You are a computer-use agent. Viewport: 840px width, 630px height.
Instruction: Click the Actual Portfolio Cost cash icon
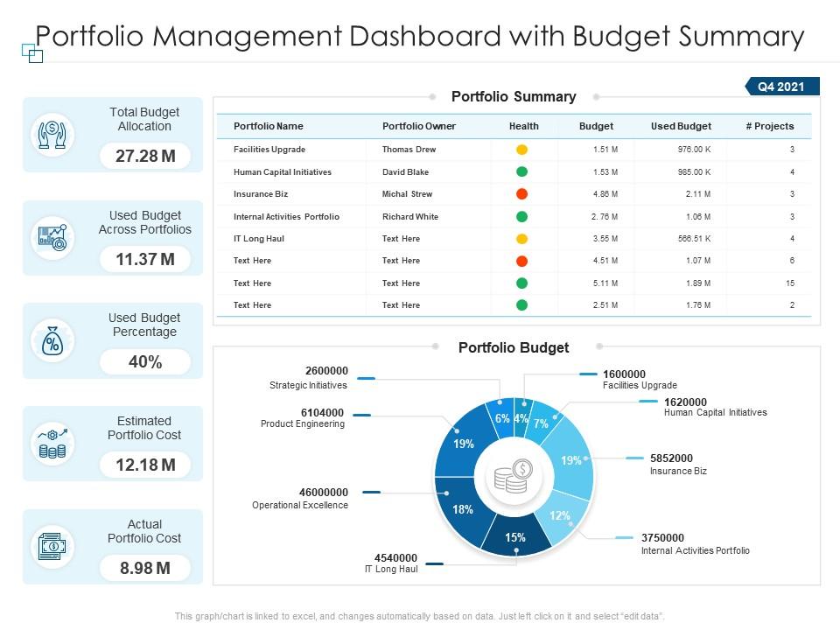point(51,544)
